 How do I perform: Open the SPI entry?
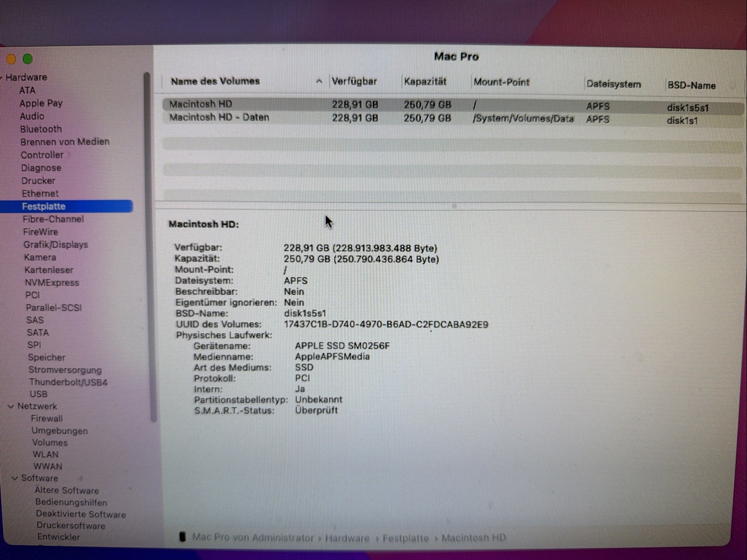click(34, 345)
